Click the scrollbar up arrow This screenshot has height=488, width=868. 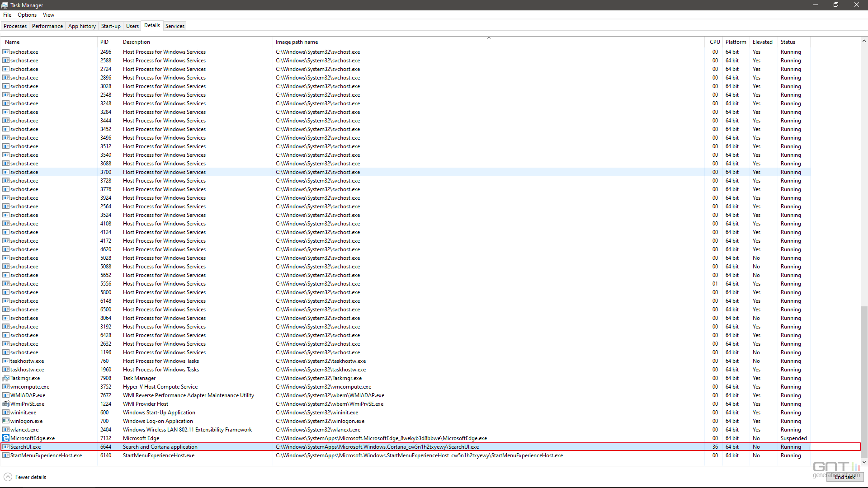point(864,41)
